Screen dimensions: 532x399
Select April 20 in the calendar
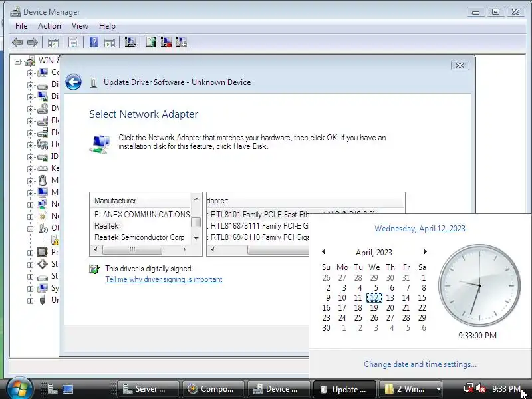tap(390, 308)
